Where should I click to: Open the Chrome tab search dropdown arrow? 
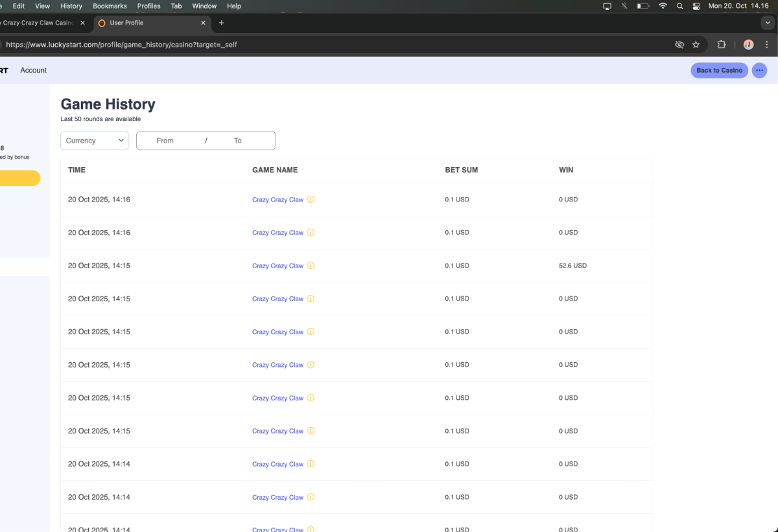coord(767,23)
